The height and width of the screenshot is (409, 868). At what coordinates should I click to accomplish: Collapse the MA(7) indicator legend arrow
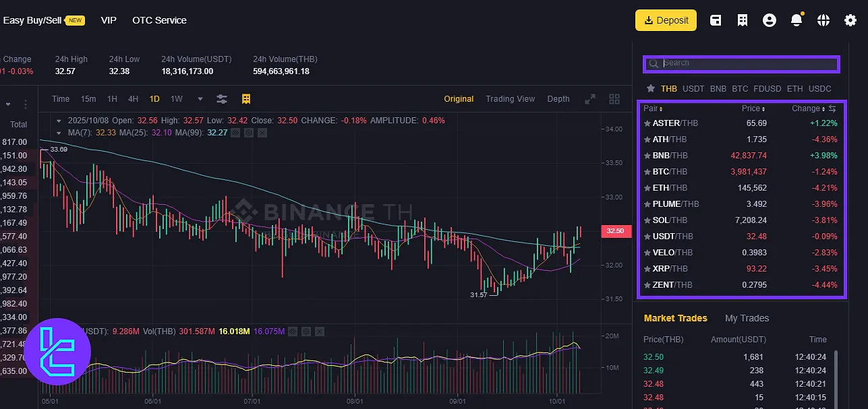(x=60, y=133)
